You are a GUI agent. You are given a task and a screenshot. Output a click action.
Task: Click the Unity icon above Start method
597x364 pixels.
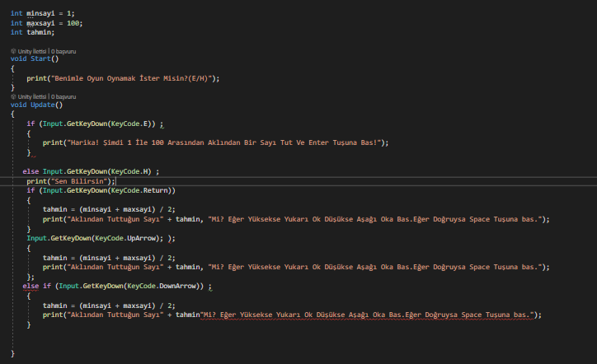click(13, 51)
